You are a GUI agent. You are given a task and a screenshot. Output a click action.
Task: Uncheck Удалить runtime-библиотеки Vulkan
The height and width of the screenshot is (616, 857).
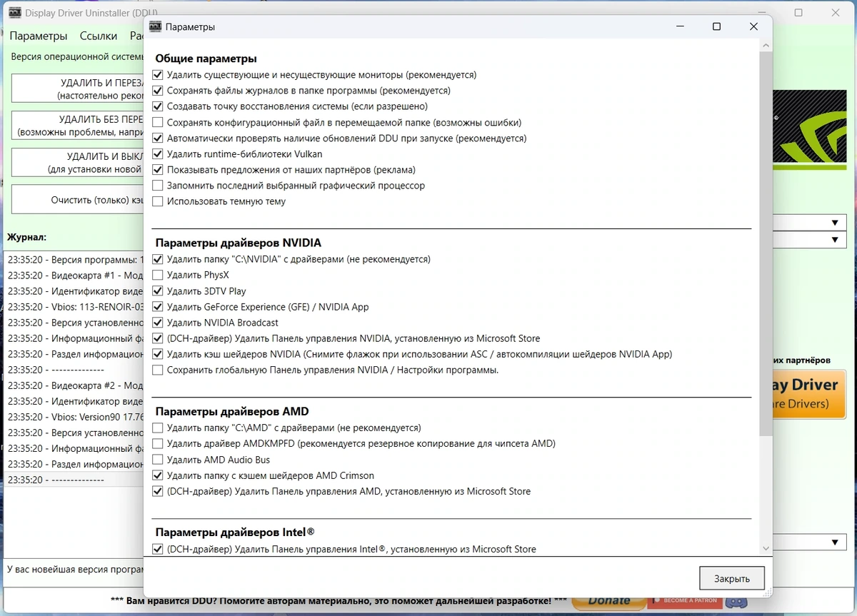pos(158,154)
